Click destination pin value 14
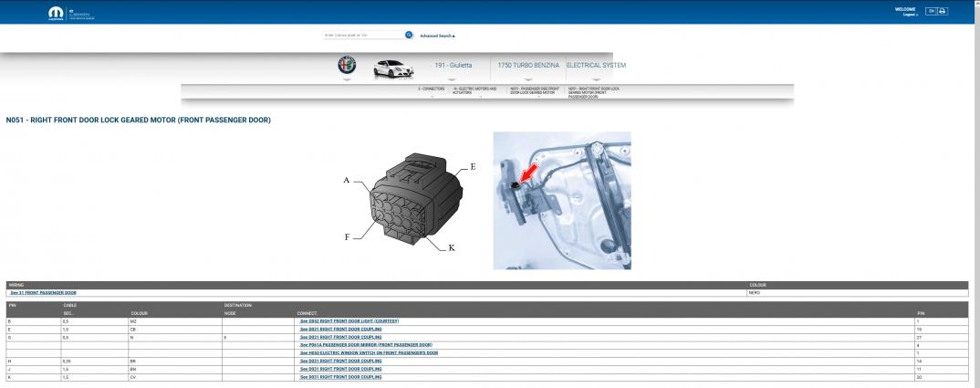The image size is (980, 388). pos(920,362)
